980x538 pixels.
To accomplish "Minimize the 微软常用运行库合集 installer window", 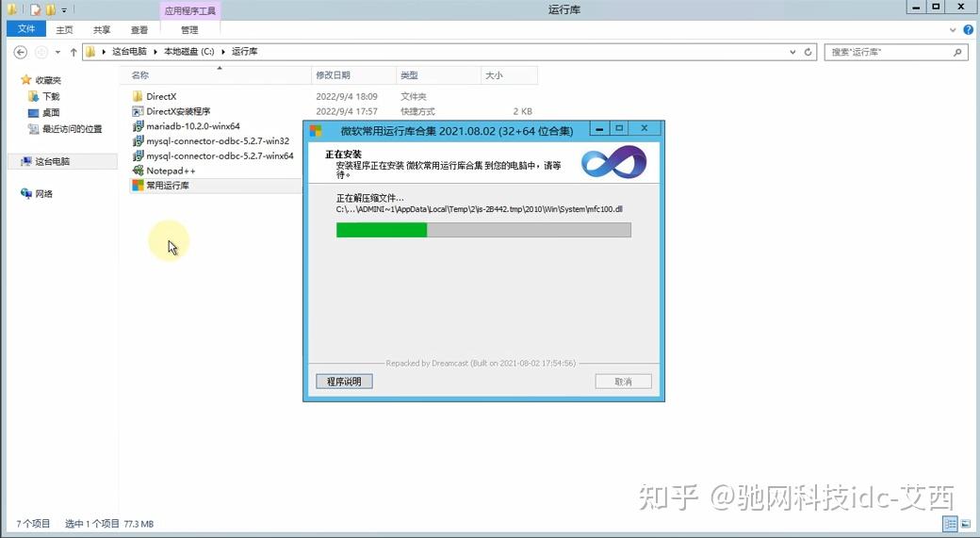I will [600, 128].
